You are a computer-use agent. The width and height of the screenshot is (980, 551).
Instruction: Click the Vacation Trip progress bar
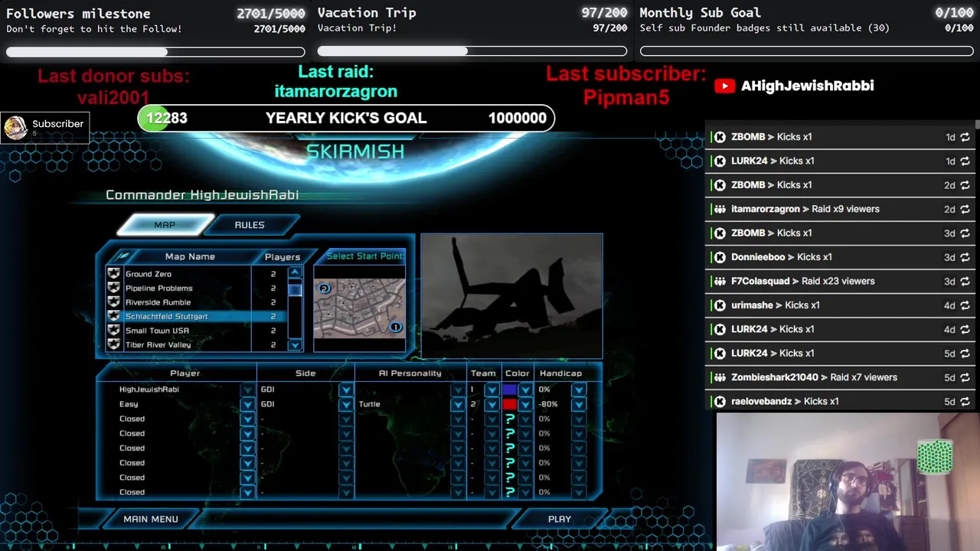(472, 51)
